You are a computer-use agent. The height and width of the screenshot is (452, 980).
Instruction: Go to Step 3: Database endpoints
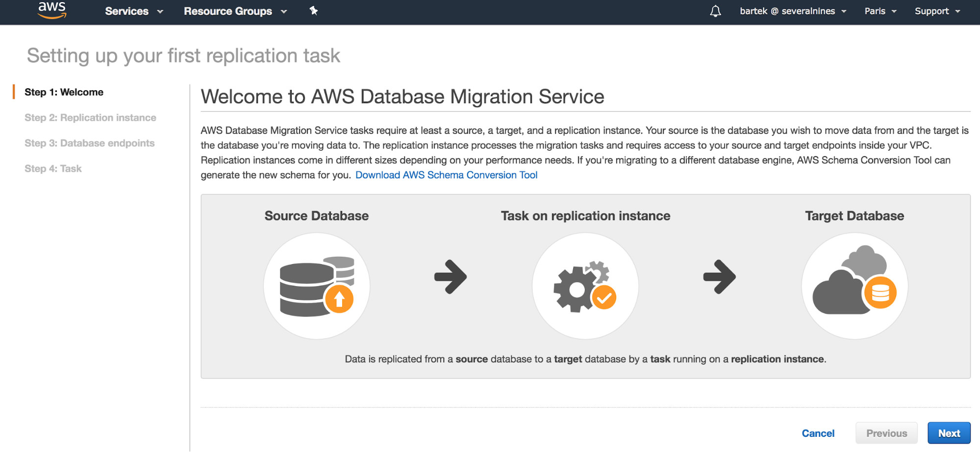pos(90,143)
